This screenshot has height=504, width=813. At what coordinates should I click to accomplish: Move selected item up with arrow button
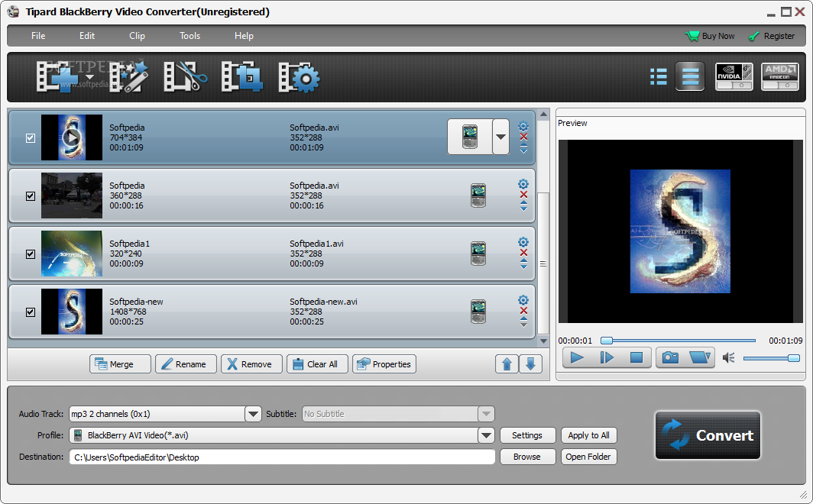(507, 364)
